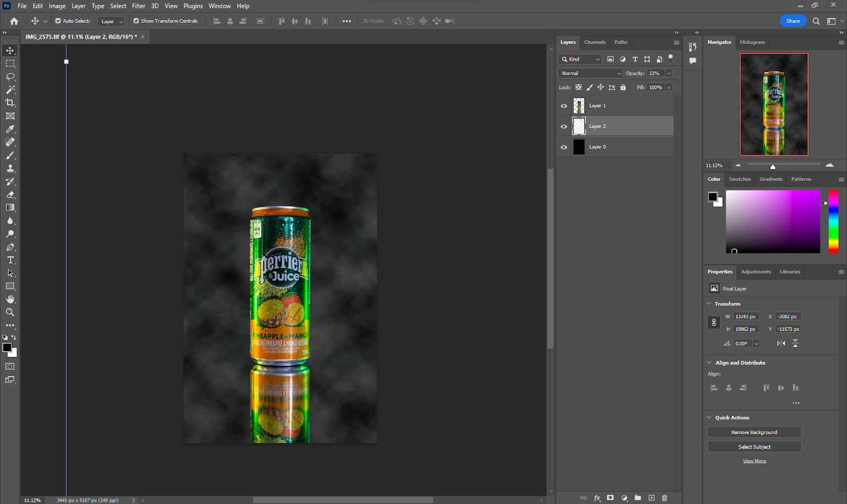Toggle Auto-Select checkbox
The image size is (847, 504).
coord(58,21)
